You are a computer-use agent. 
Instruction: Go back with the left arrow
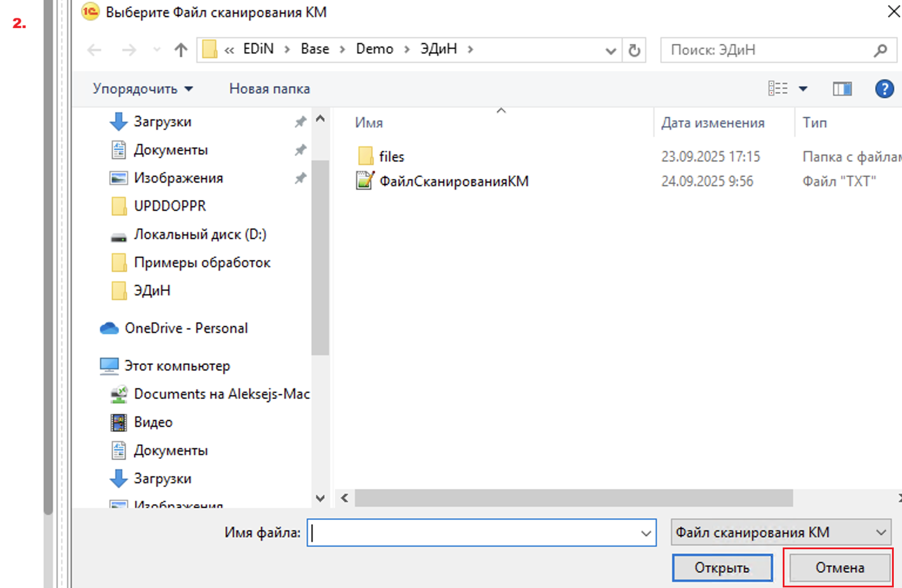coord(94,51)
